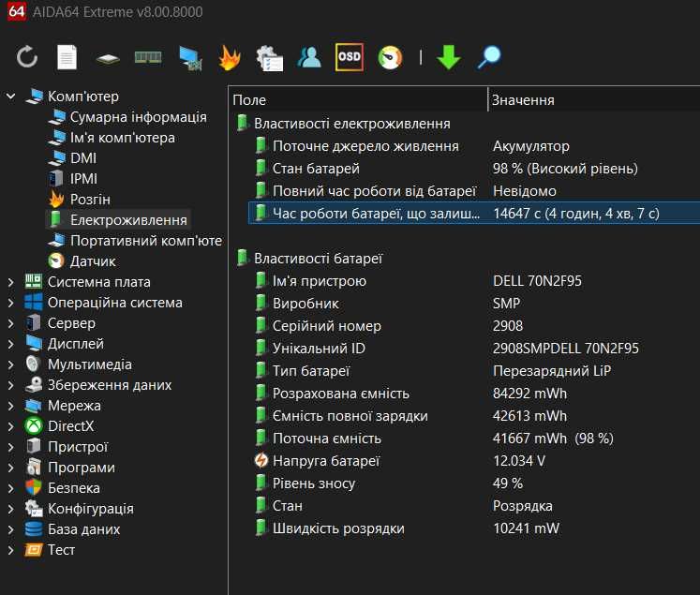Click the DirectX Xbox icon
700x595 pixels.
click(34, 425)
